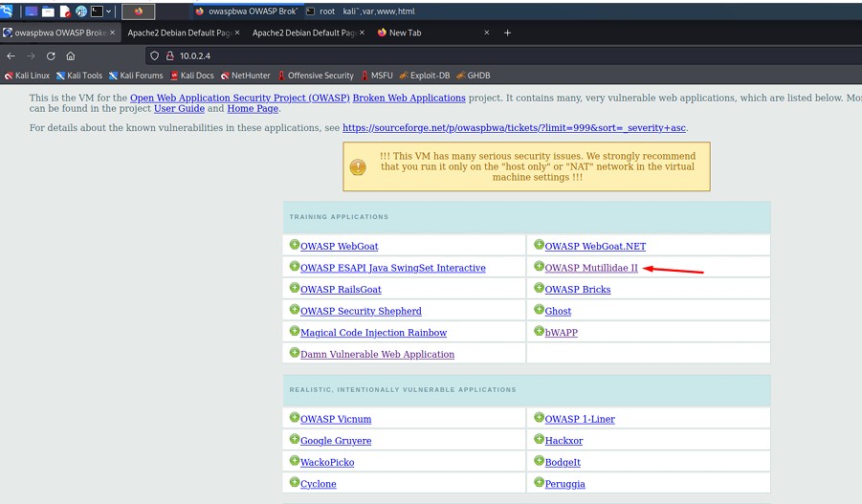The image size is (862, 504).
Task: Expand plus icon beside OWASP RailsGoat
Action: [295, 288]
